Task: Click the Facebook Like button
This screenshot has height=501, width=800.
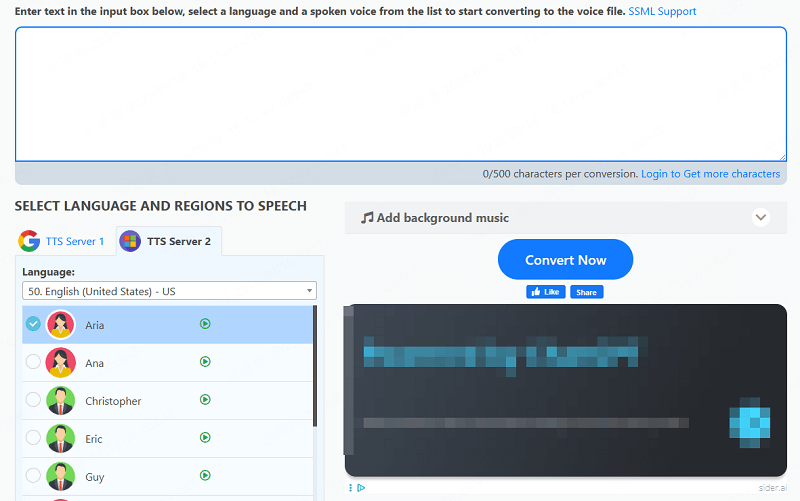Action: click(x=545, y=292)
